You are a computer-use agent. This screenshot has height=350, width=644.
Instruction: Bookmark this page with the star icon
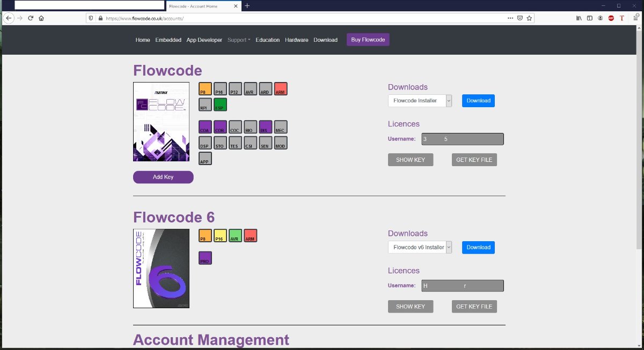click(x=529, y=18)
